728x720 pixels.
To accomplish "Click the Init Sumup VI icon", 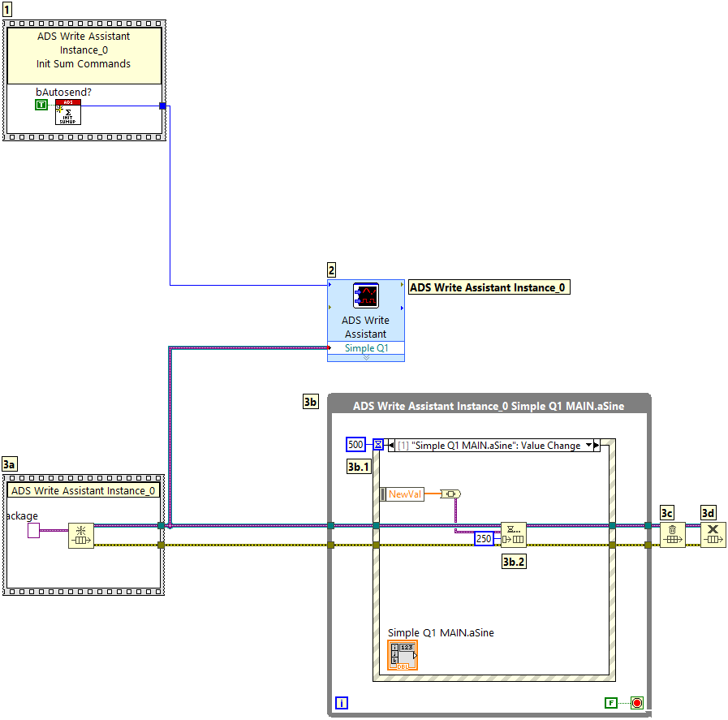I will pos(68,113).
